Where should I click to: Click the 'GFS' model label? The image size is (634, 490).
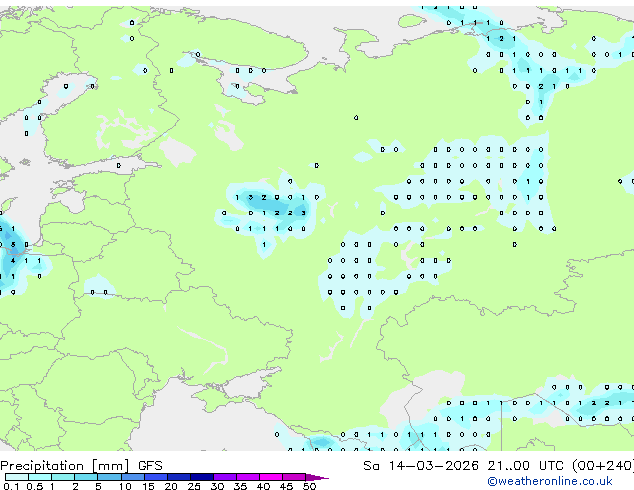(x=150, y=466)
